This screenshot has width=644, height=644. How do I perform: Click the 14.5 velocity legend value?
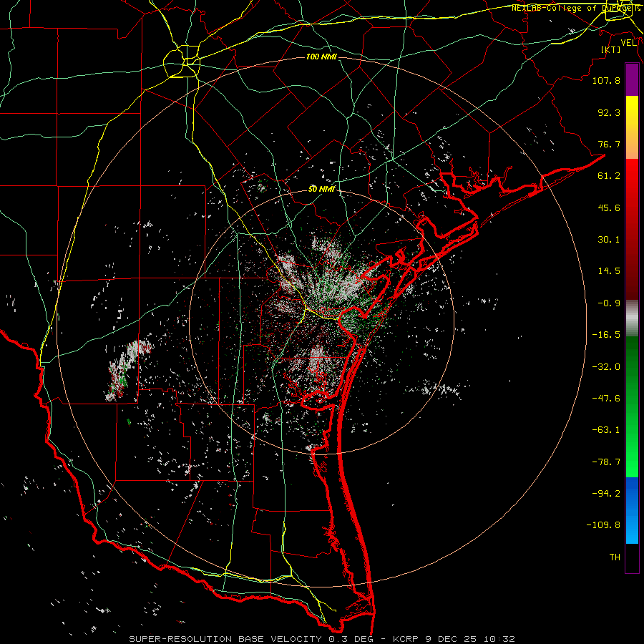pyautogui.click(x=609, y=271)
